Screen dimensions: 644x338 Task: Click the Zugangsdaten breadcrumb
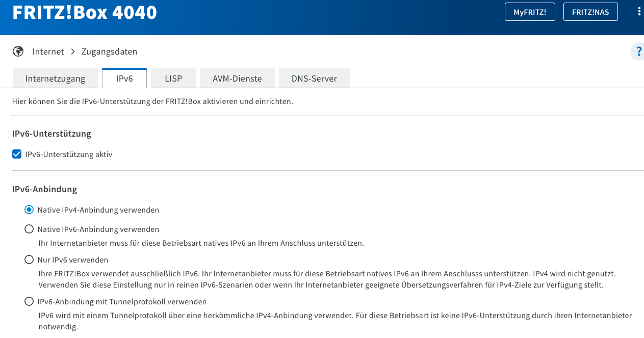coord(109,51)
